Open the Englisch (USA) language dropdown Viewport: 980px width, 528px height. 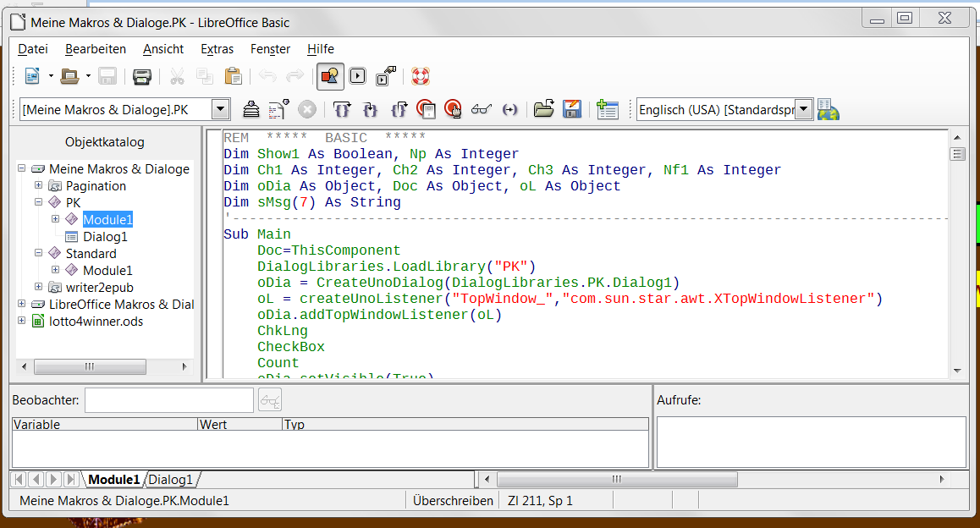tap(803, 109)
